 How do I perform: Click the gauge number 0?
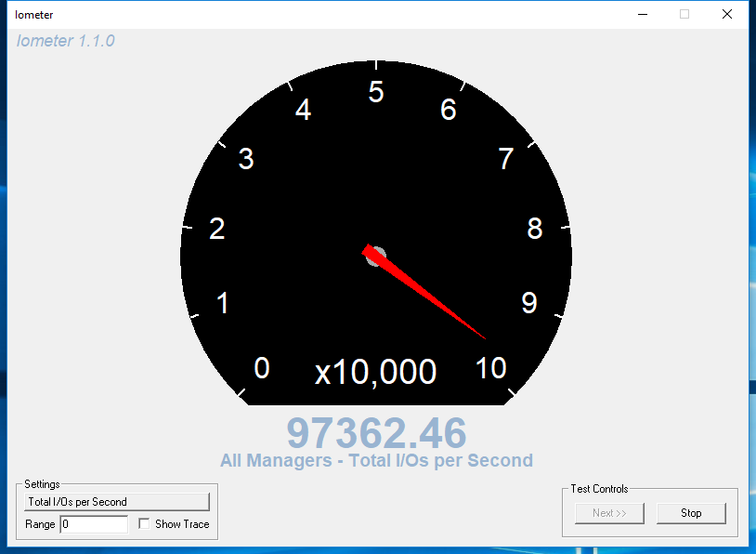point(262,368)
